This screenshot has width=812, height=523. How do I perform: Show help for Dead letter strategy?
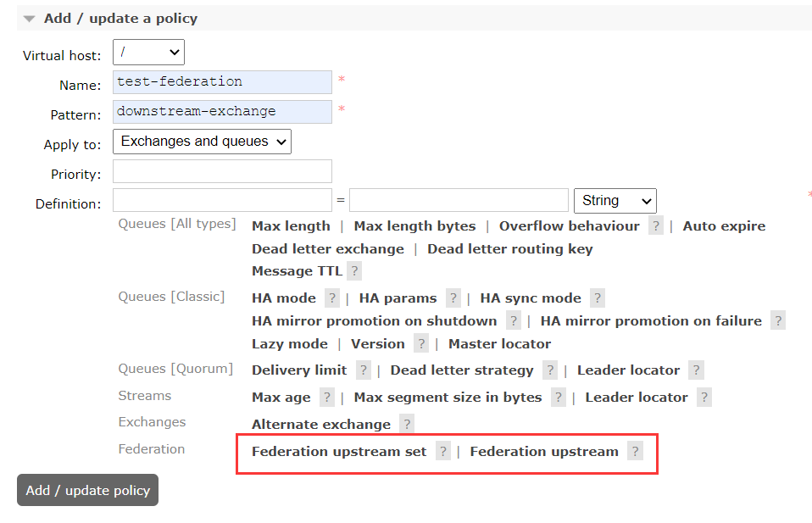click(x=550, y=370)
